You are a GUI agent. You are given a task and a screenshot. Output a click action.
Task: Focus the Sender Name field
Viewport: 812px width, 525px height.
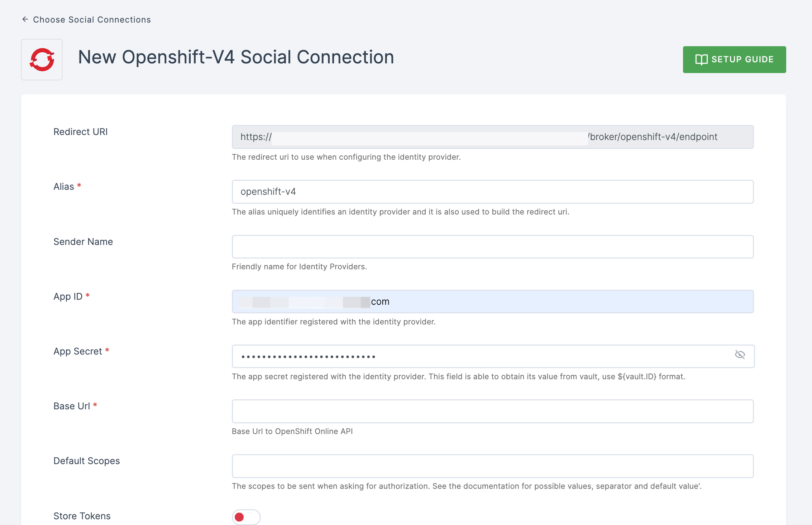(x=493, y=247)
